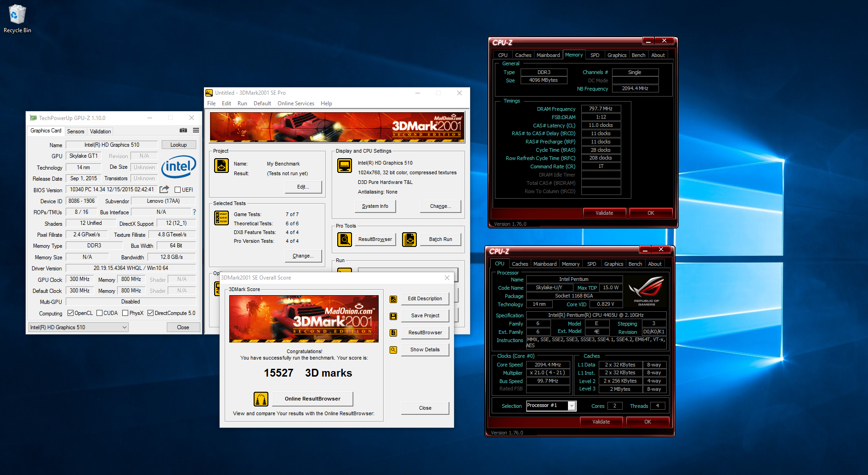Viewport: 868px width, 475px height.
Task: Click the Project icon in 3DMark2001
Action: pyautogui.click(x=221, y=166)
